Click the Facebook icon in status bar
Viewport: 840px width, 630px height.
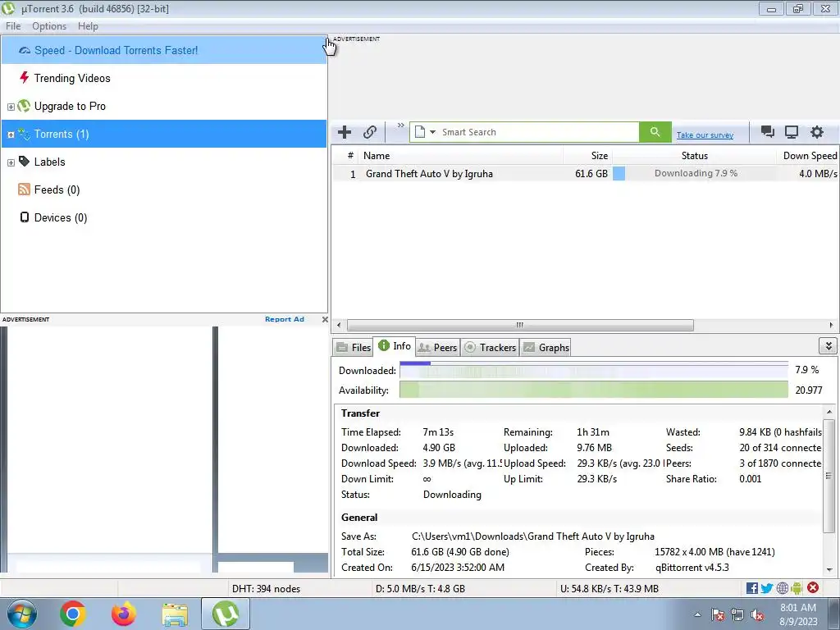point(751,588)
